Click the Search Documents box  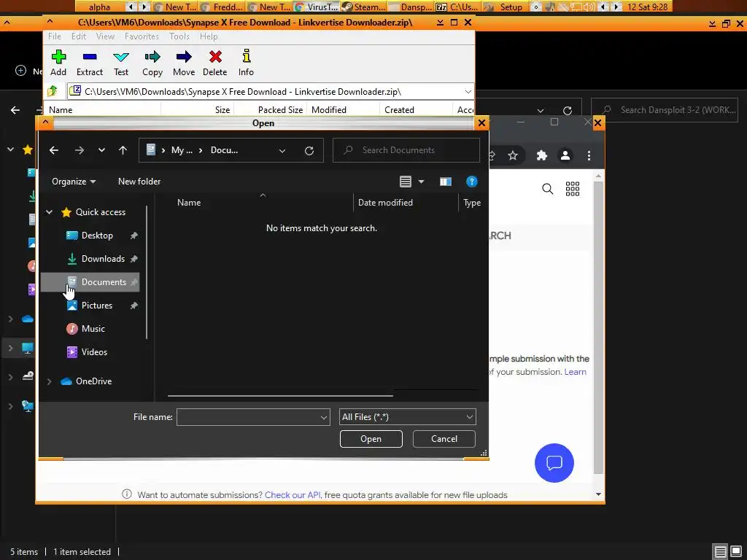(406, 150)
